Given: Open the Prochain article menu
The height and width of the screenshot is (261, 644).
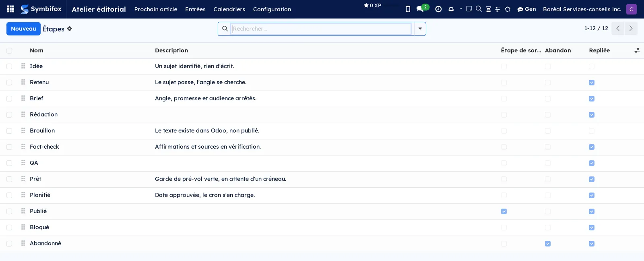Looking at the screenshot, I should point(156,9).
